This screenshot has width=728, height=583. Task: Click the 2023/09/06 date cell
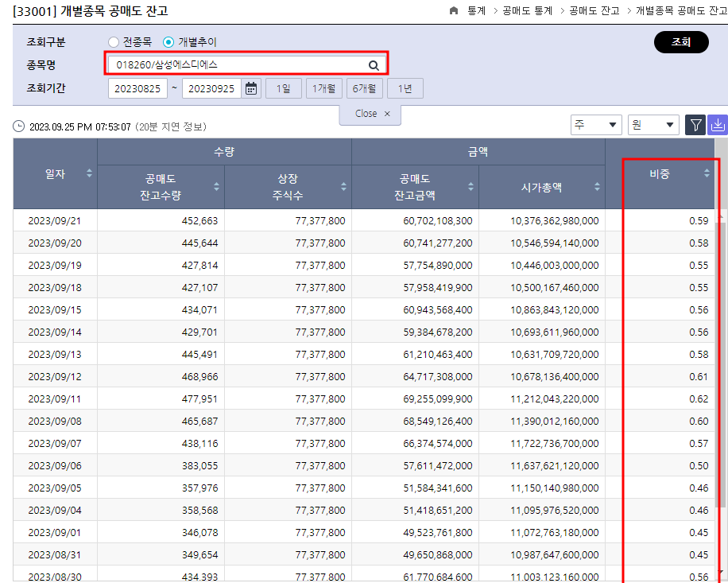55,466
